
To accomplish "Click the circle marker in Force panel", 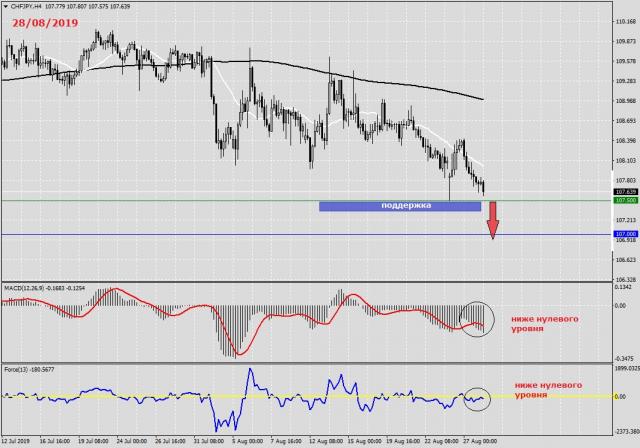I will coord(476,398).
